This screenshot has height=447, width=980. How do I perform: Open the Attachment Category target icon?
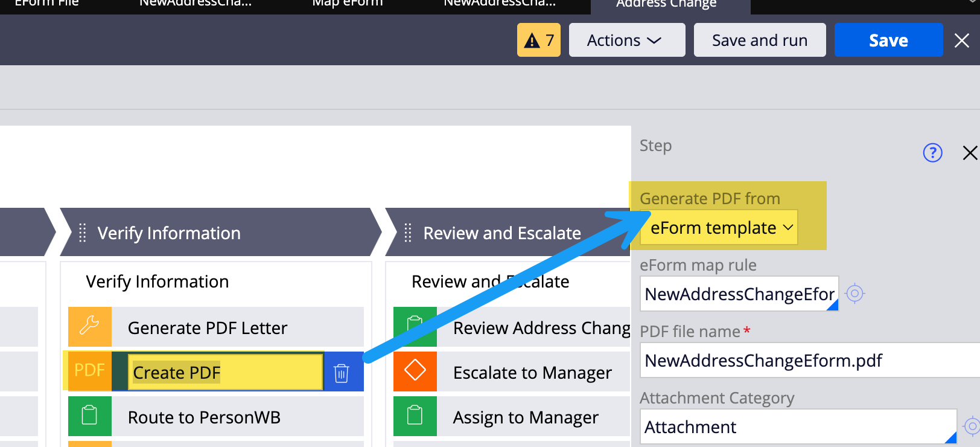click(972, 426)
